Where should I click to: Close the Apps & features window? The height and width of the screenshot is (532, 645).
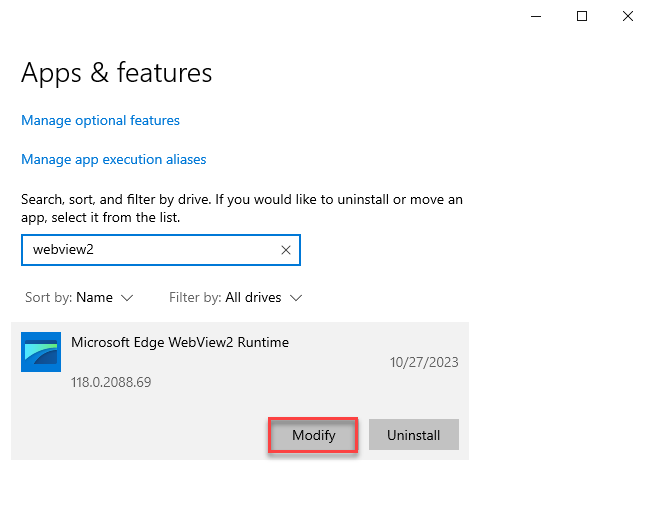tap(627, 16)
